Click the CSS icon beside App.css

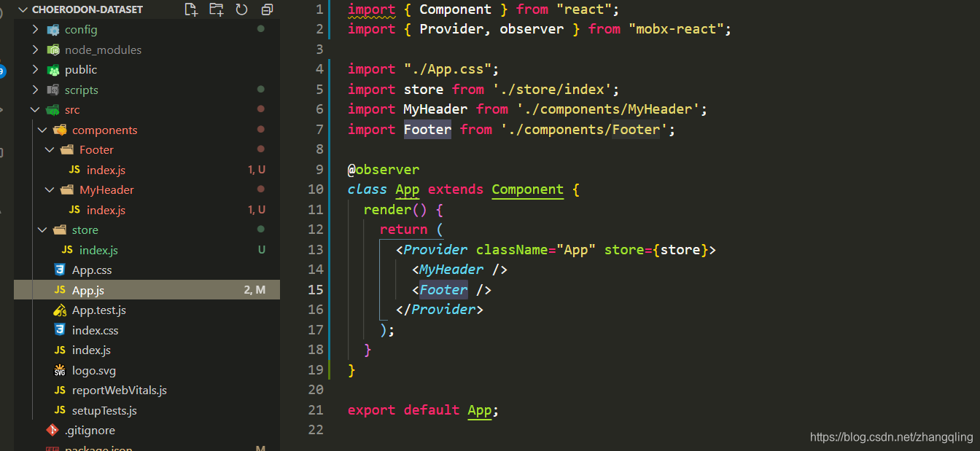[60, 270]
